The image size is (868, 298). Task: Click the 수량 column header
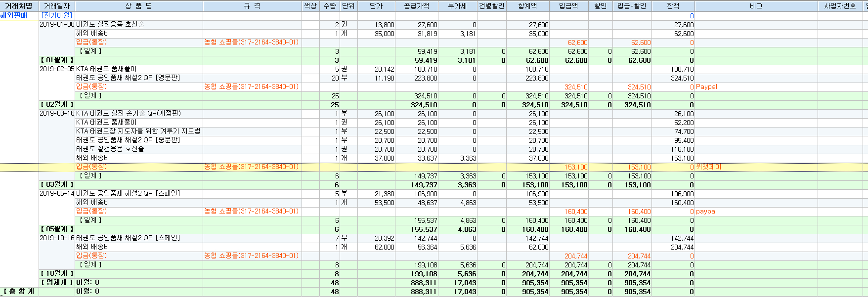coord(330,6)
